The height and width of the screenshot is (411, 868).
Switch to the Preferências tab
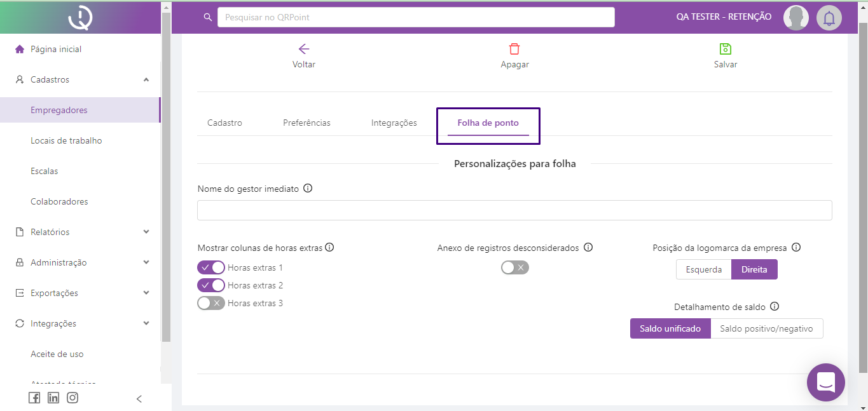click(307, 123)
